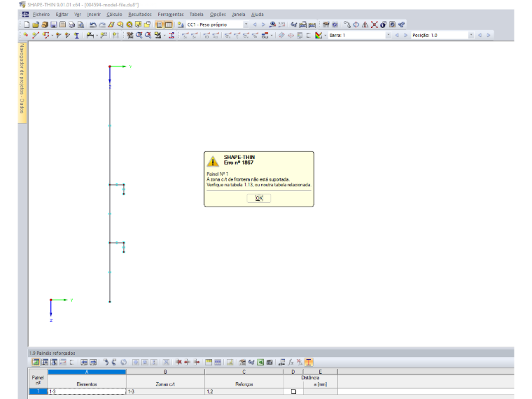Go to next Barra with right arrow

pos(405,35)
